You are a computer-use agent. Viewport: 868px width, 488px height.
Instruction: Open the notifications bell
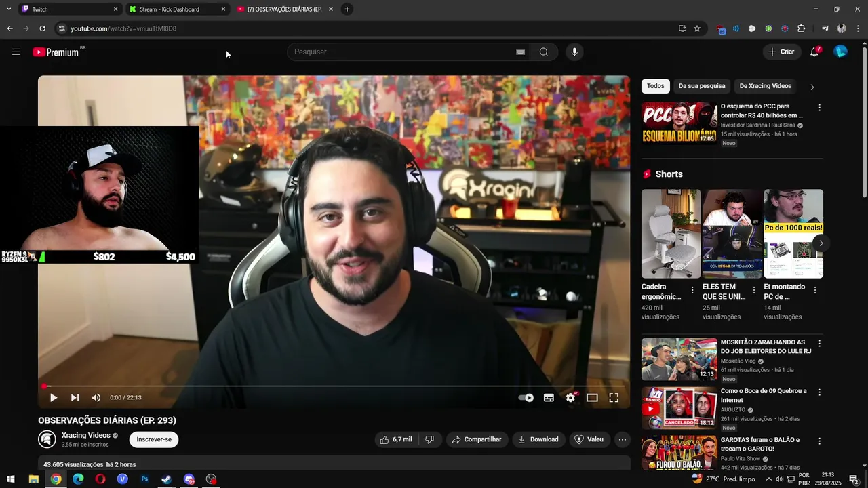click(815, 52)
